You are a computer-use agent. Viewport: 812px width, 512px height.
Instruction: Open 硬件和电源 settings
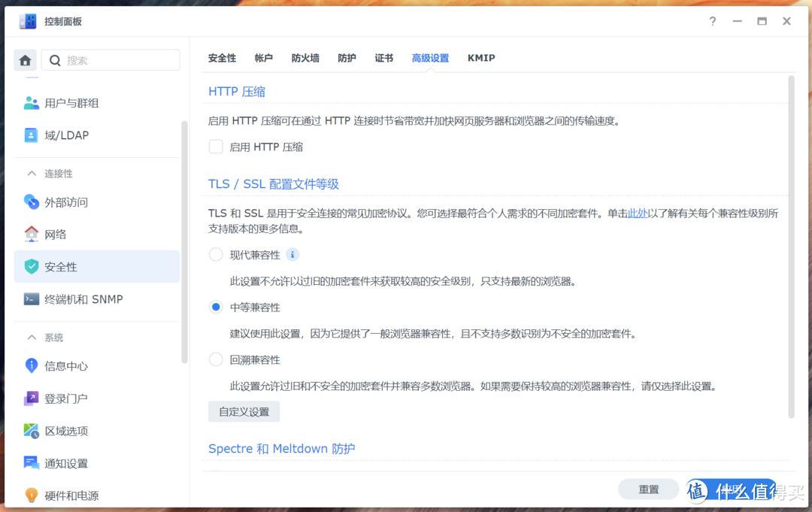coord(75,495)
